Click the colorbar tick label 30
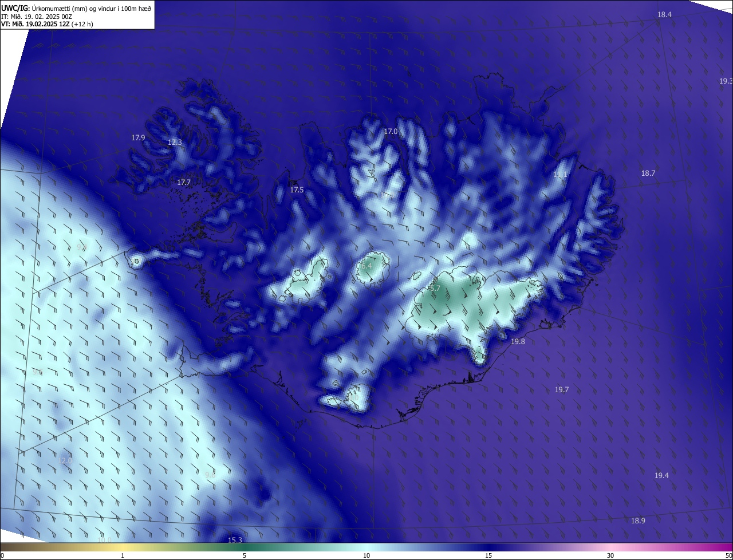 pos(610,555)
